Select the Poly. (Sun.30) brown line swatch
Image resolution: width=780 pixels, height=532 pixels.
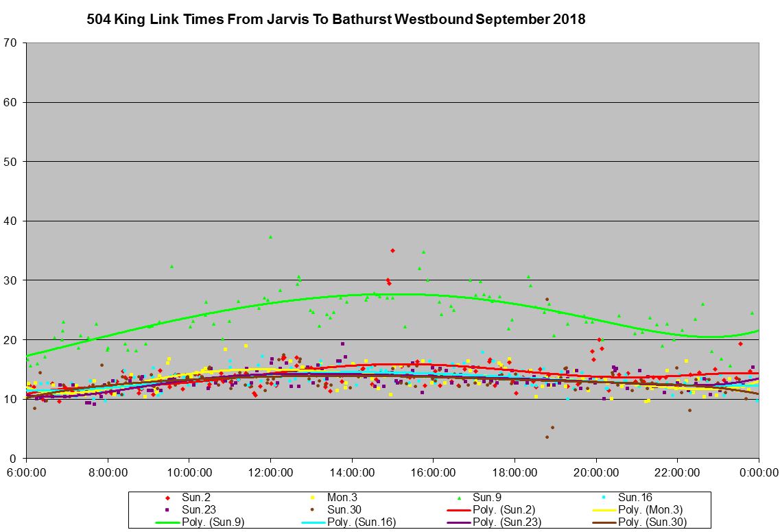tap(604, 522)
